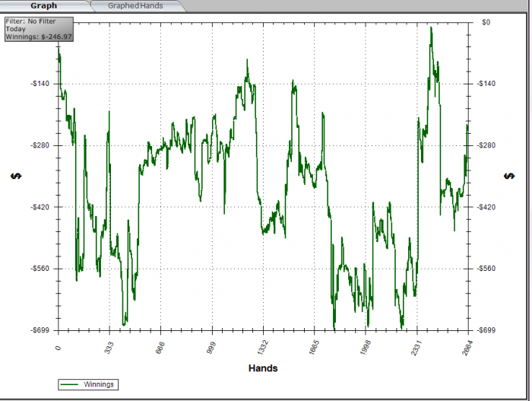Click the right-axis -$560 label
This screenshot has height=401, width=532.
(x=486, y=269)
